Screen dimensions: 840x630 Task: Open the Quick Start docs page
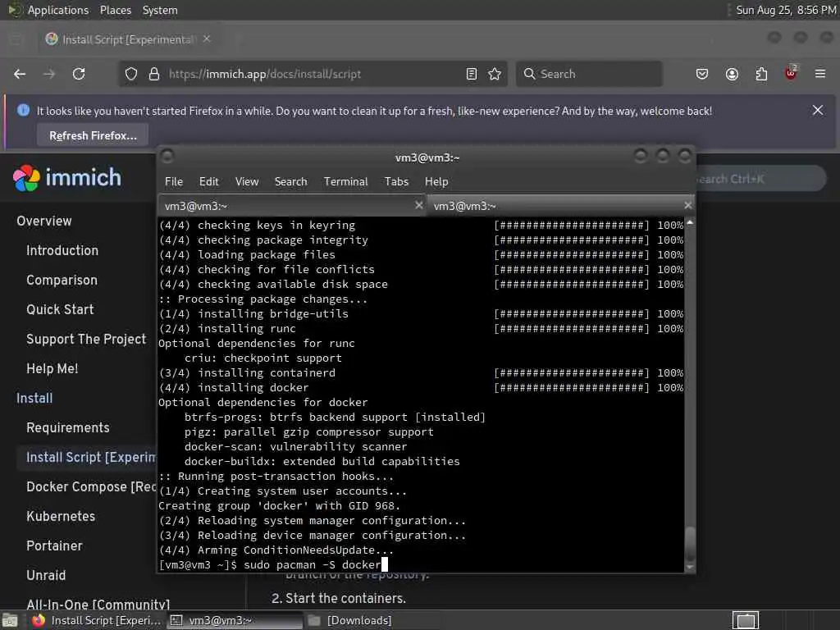point(60,309)
